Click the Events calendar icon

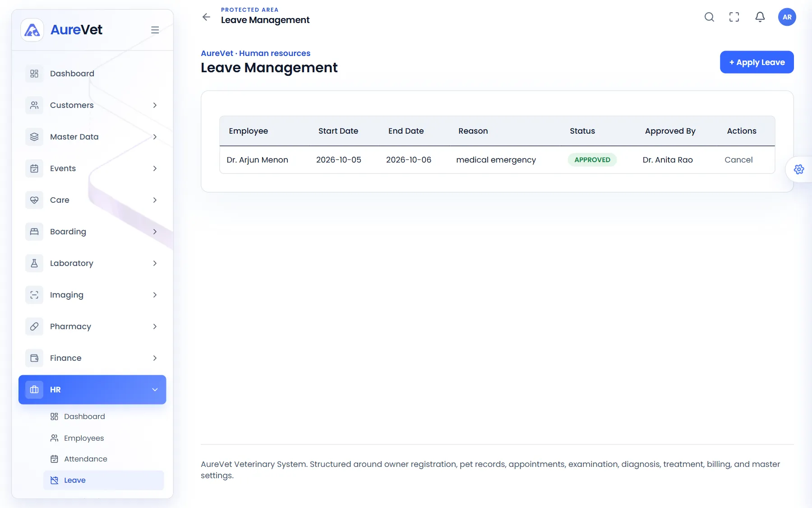click(x=34, y=168)
